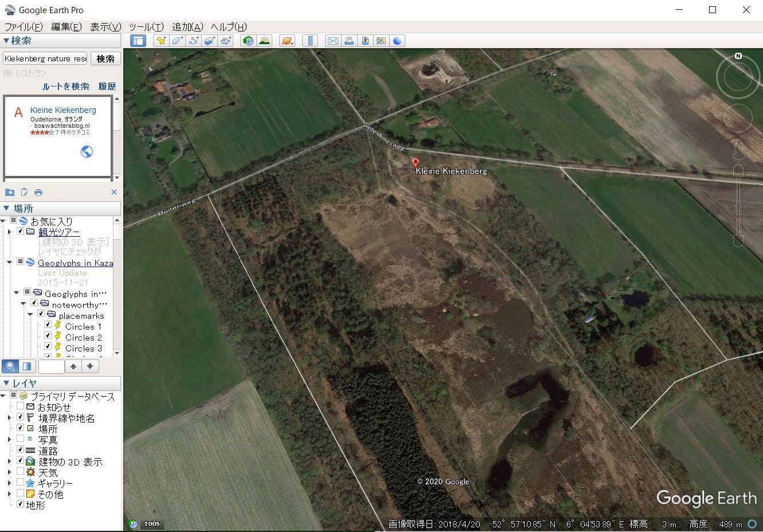Add an image overlay from toolbar

point(209,41)
